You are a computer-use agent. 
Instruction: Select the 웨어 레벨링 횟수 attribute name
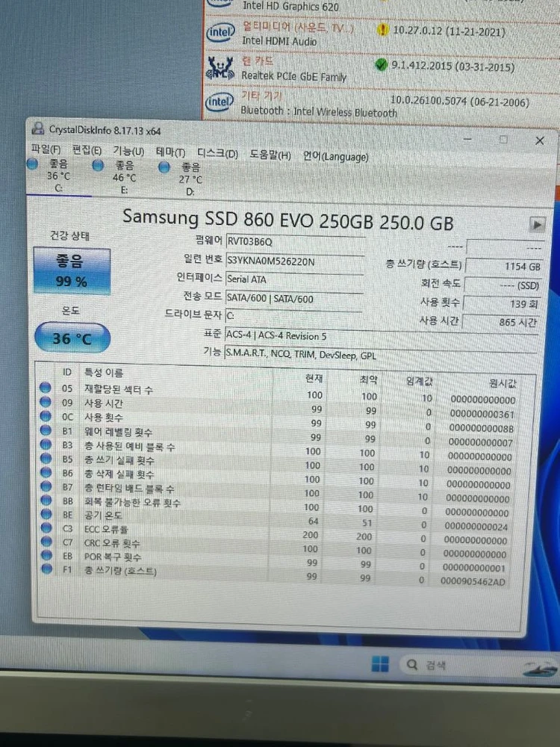click(118, 432)
